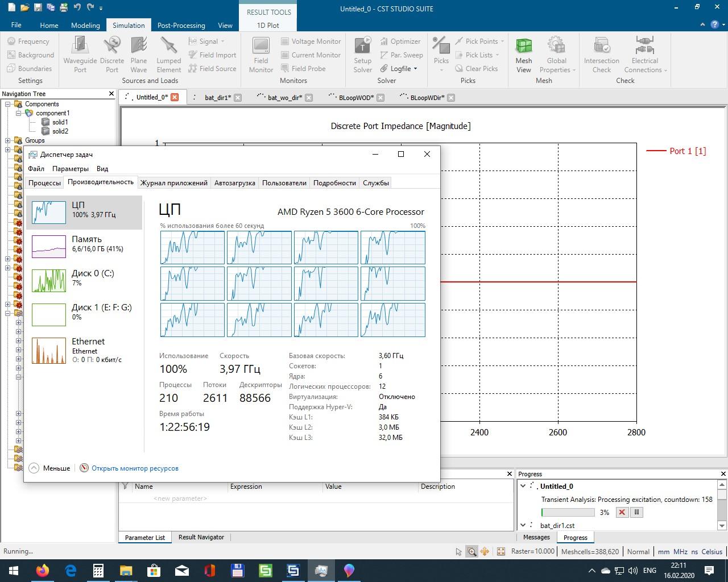
Task: Abort simulation with the red X button
Action: click(x=622, y=512)
